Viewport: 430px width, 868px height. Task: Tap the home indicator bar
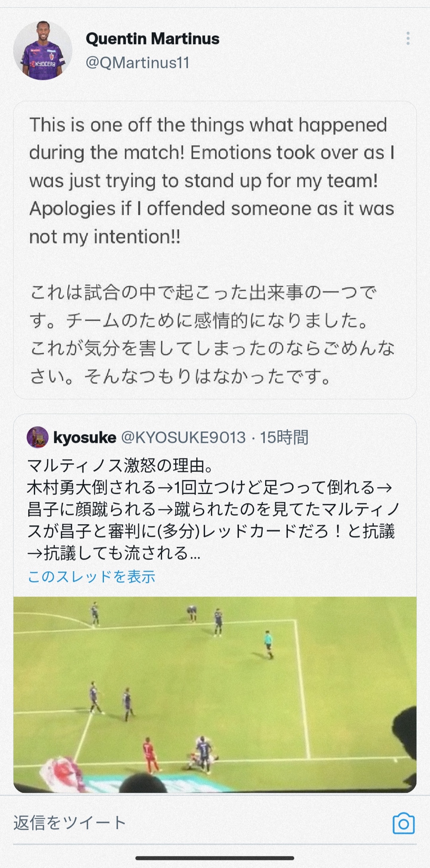[x=215, y=858]
